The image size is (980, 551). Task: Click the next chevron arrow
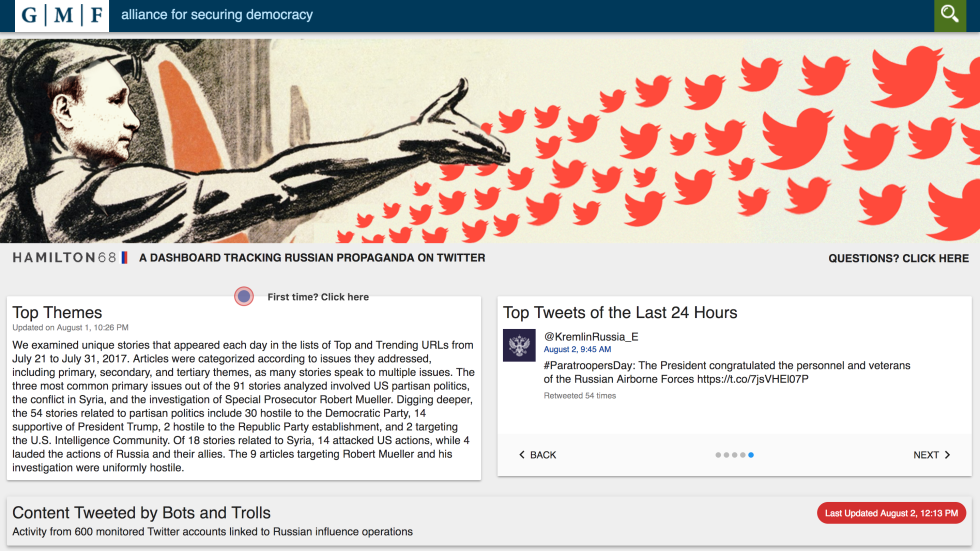[x=948, y=455]
